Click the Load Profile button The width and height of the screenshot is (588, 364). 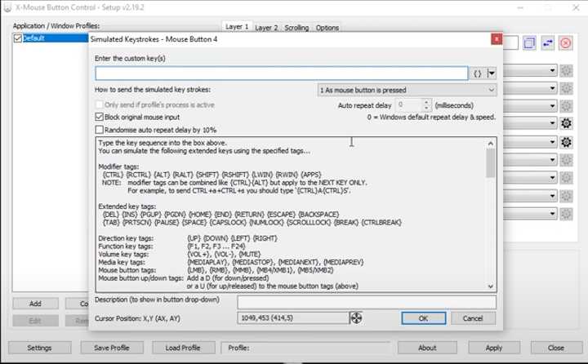pyautogui.click(x=183, y=348)
